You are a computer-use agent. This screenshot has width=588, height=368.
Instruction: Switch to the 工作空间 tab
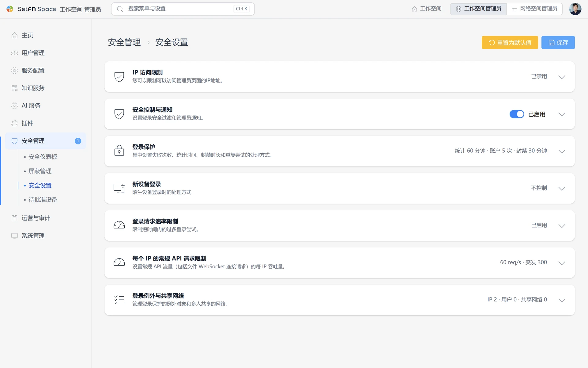pos(426,9)
